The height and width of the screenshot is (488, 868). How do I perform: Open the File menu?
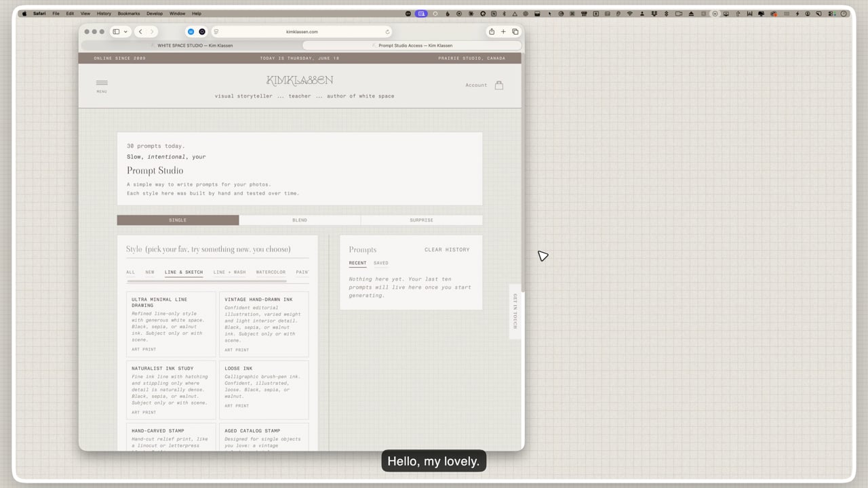point(56,14)
